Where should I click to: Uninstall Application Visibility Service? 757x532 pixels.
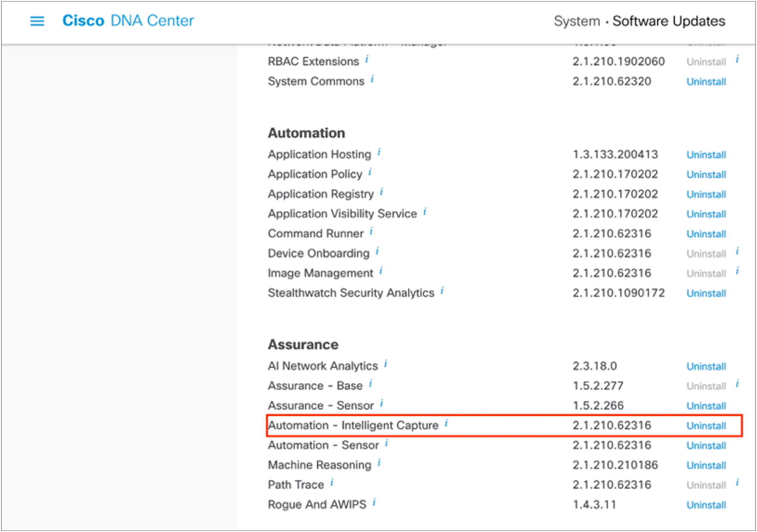point(706,214)
